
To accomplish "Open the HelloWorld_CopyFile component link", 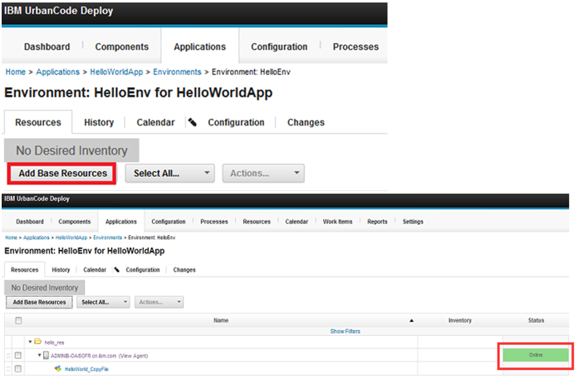I will (86, 369).
